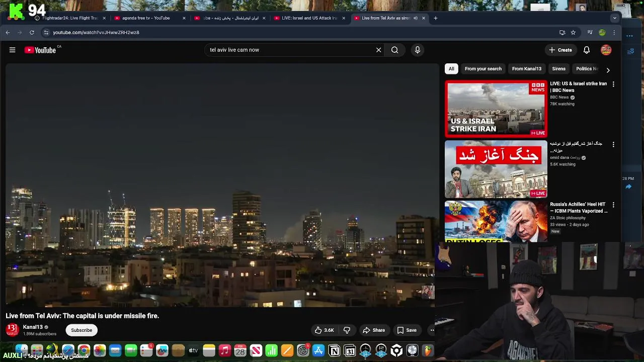
Task: Open the omid dana live video thumbnail
Action: [496, 169]
